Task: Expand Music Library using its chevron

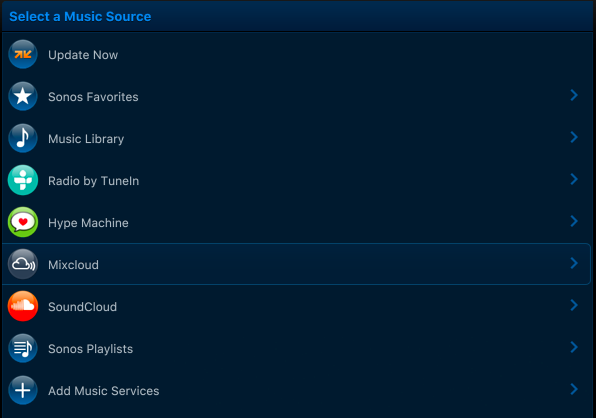Action: coord(574,137)
